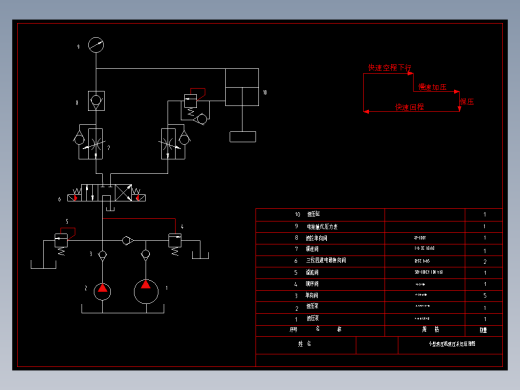Click the check valve symbol numbered 3
This screenshot has height=390, width=520.
click(x=102, y=255)
